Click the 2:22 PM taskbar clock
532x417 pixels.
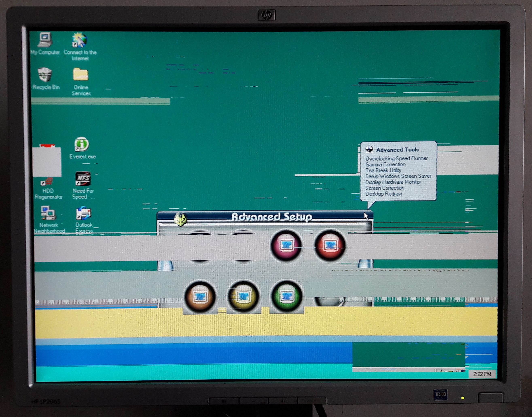[482, 374]
